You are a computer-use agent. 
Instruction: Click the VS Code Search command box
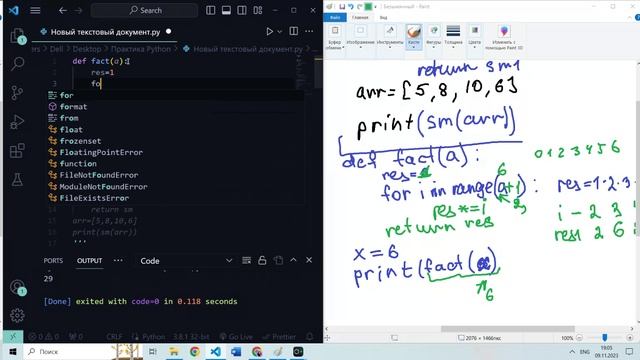(x=144, y=10)
